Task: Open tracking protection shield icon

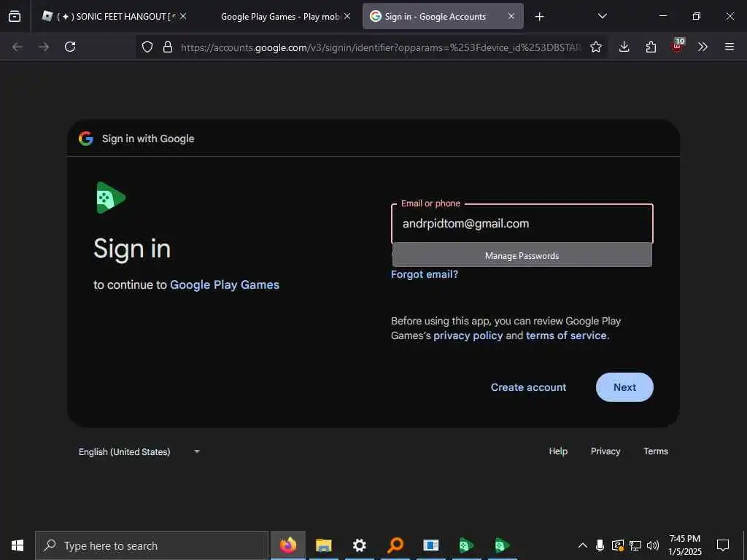Action: tap(147, 47)
